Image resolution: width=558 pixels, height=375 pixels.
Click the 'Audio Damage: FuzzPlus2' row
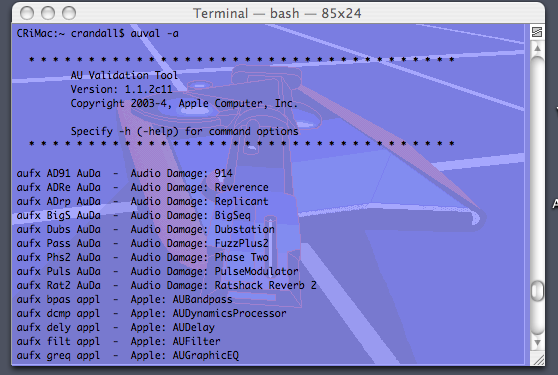[142, 243]
